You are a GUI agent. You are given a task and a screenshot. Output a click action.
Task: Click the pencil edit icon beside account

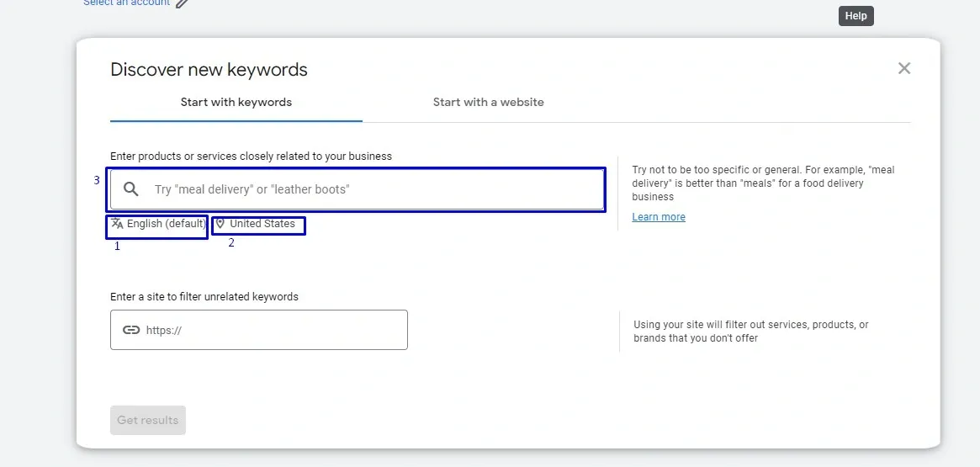(x=182, y=3)
